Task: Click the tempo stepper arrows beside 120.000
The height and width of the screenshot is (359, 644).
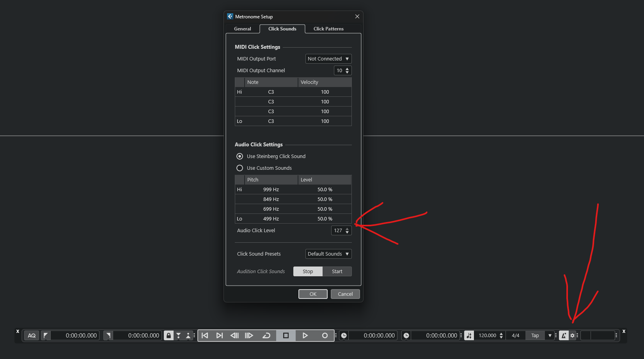Action: click(501, 336)
